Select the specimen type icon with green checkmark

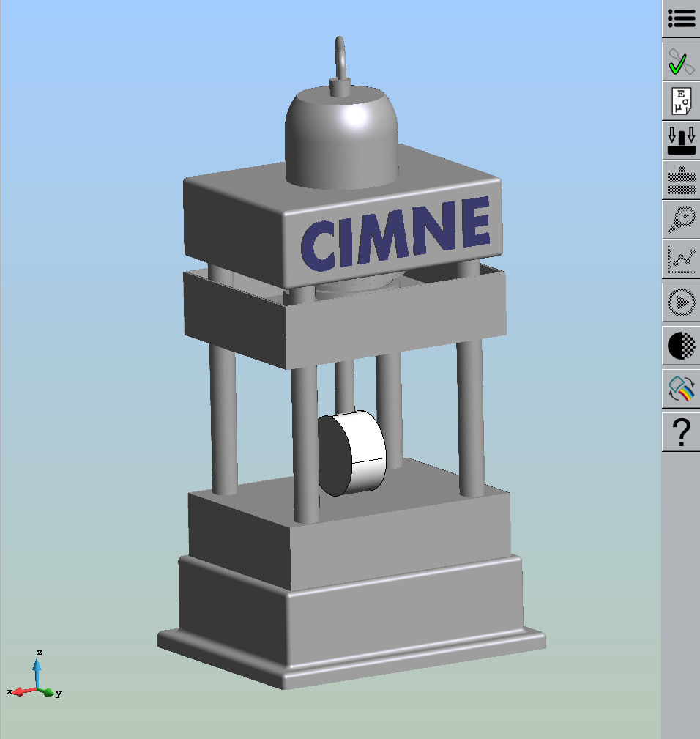[681, 62]
